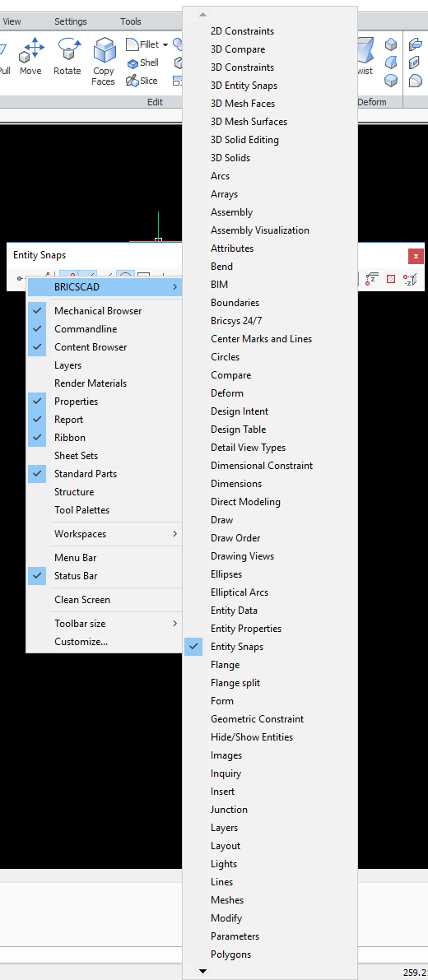Viewport: 428px width, 980px height.
Task: Click the Z-axis entity snap icon at toolbar end
Action: [409, 279]
